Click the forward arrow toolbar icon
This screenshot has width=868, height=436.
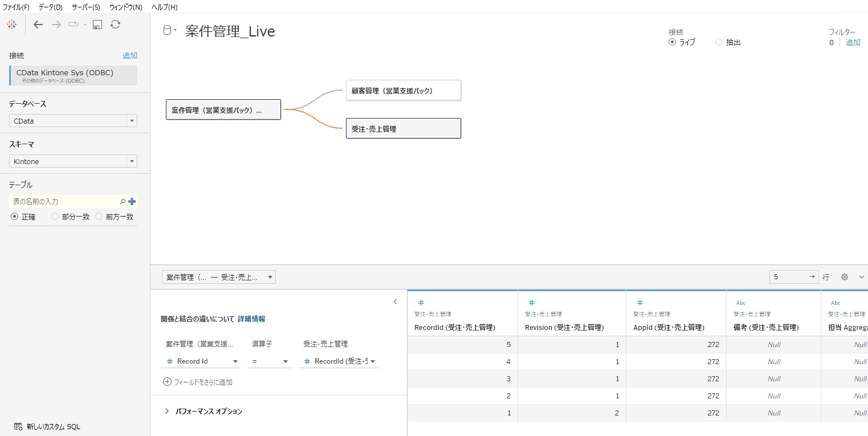(x=56, y=25)
